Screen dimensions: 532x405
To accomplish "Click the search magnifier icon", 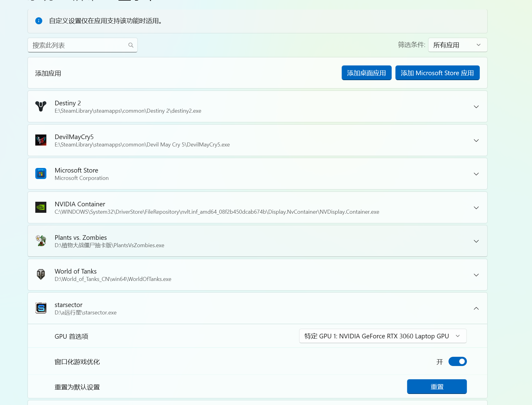I will 131,45.
